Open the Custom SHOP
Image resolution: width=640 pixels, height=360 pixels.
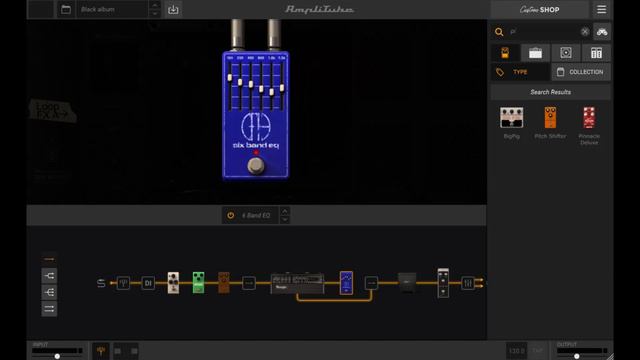[540, 9]
